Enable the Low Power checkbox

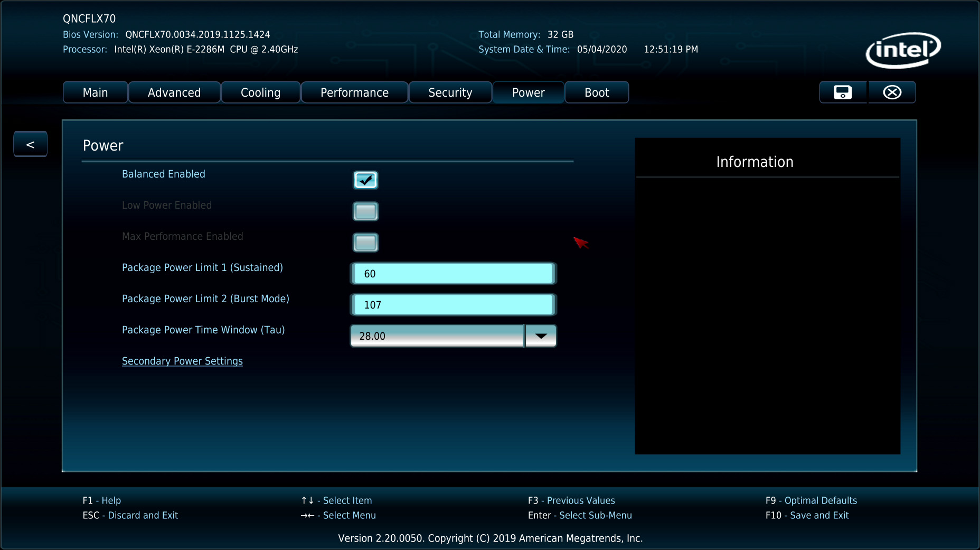point(365,211)
